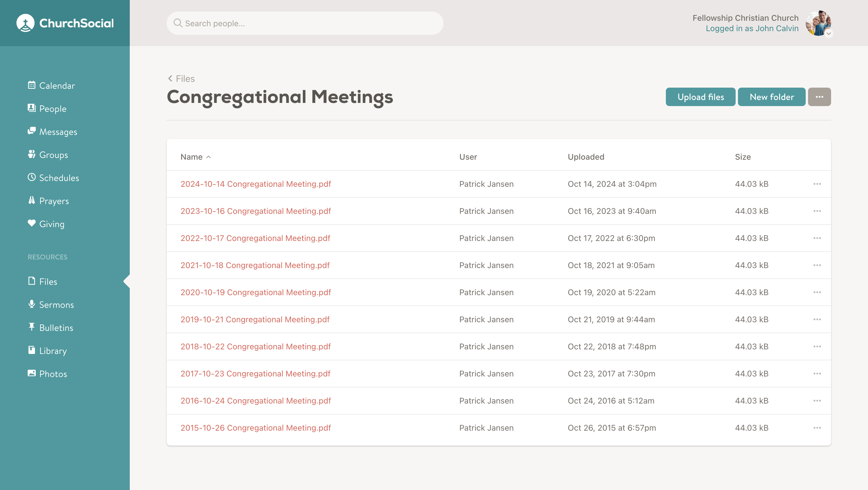Click the Calendar icon in sidebar

[31, 85]
